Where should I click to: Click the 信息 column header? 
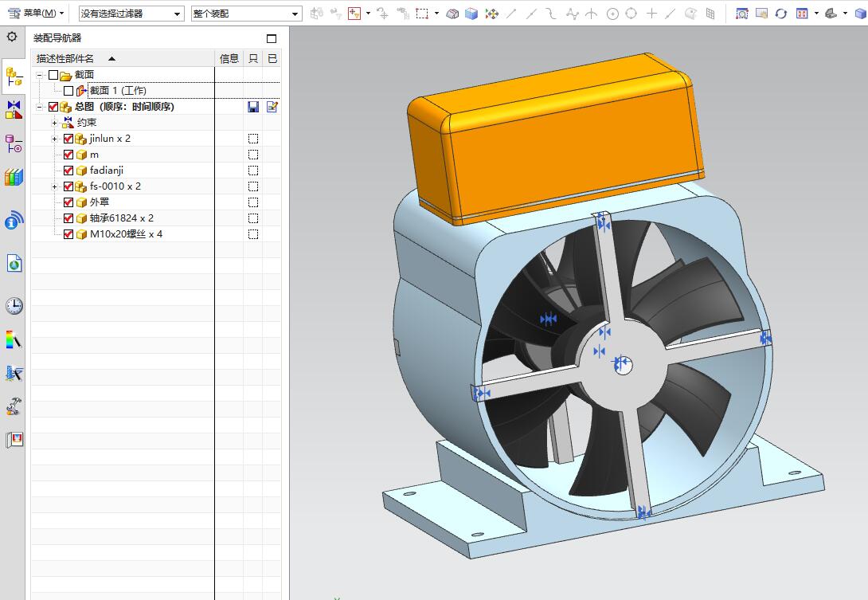click(229, 59)
